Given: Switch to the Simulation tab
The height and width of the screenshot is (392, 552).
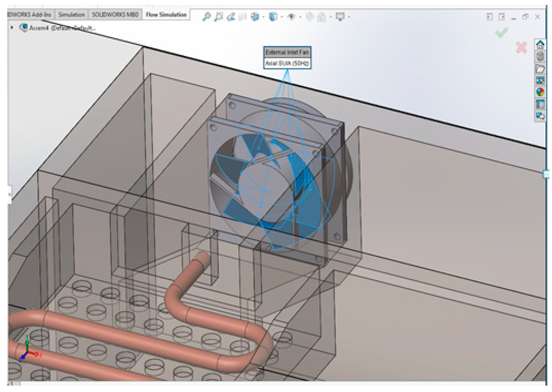Looking at the screenshot, I should [72, 15].
